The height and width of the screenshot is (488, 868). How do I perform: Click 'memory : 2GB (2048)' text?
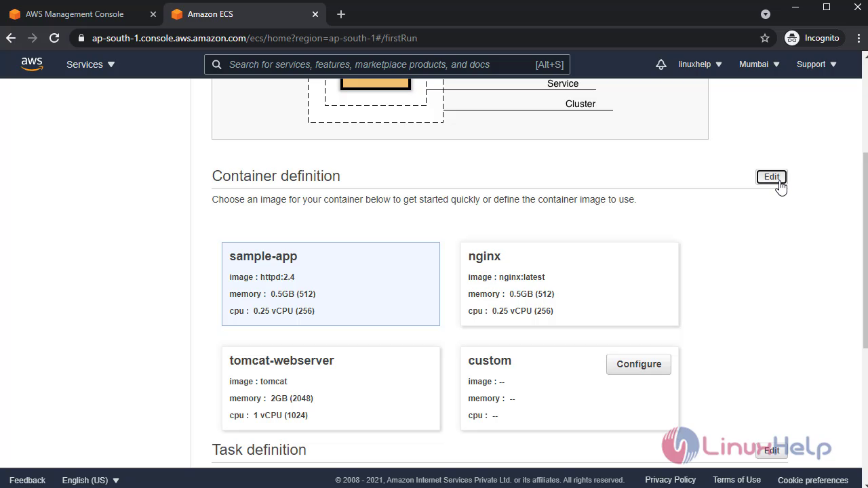271,399
